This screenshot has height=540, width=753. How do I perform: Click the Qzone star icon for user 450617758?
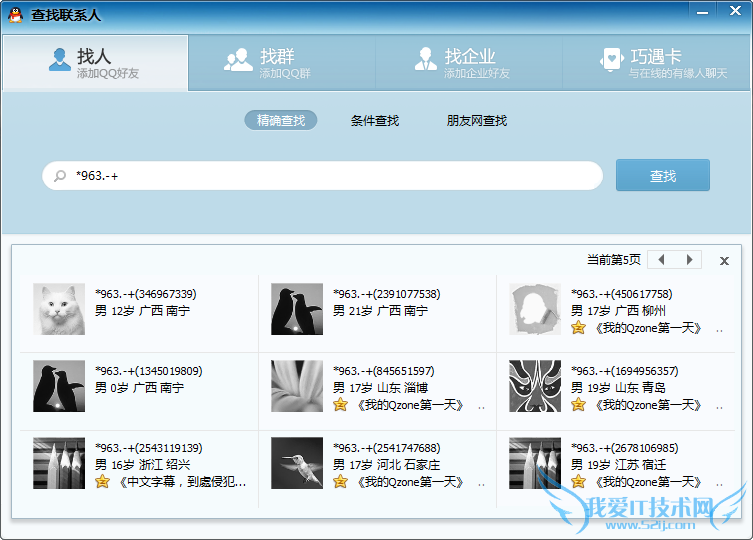click(x=578, y=328)
